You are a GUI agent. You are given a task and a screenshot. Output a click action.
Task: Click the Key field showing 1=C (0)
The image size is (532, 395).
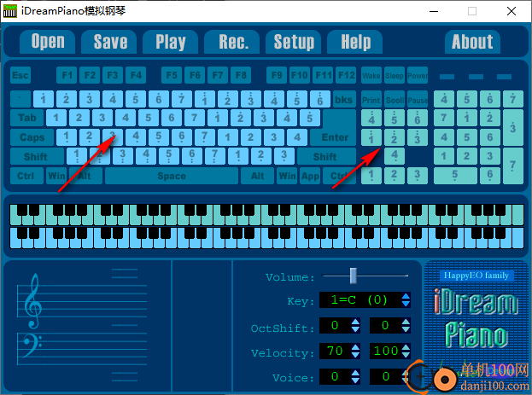[360, 300]
